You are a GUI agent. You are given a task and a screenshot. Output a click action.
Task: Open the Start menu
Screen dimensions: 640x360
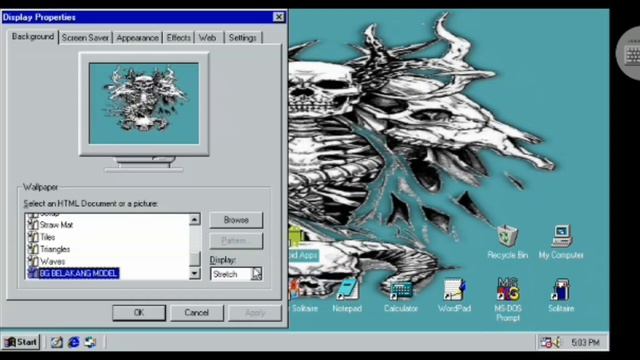coord(21,342)
